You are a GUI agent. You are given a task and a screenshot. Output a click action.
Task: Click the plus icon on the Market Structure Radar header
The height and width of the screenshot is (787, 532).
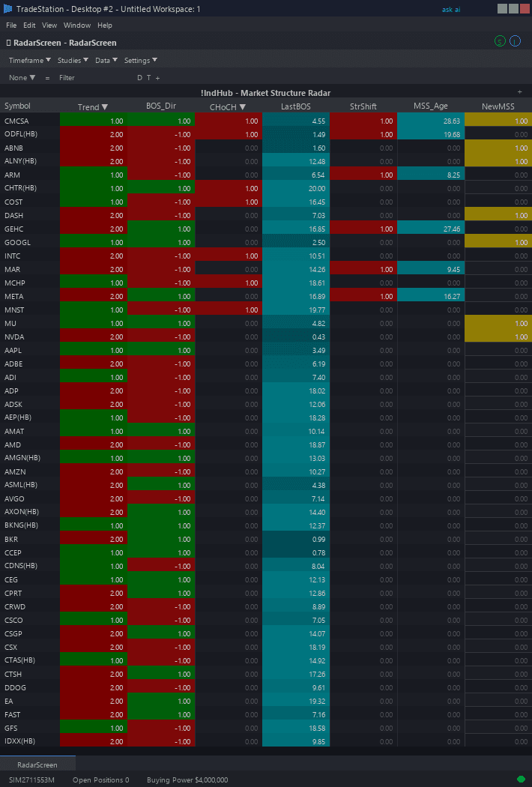click(520, 91)
